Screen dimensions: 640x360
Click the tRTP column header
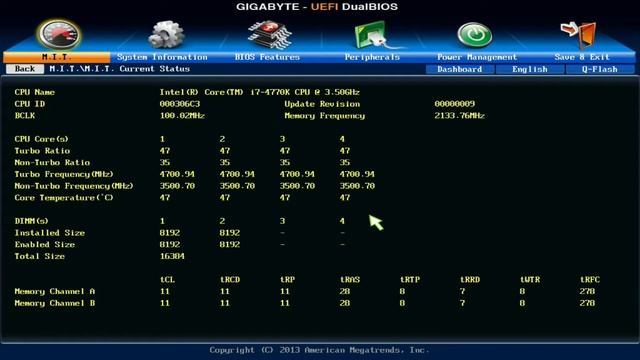(410, 280)
